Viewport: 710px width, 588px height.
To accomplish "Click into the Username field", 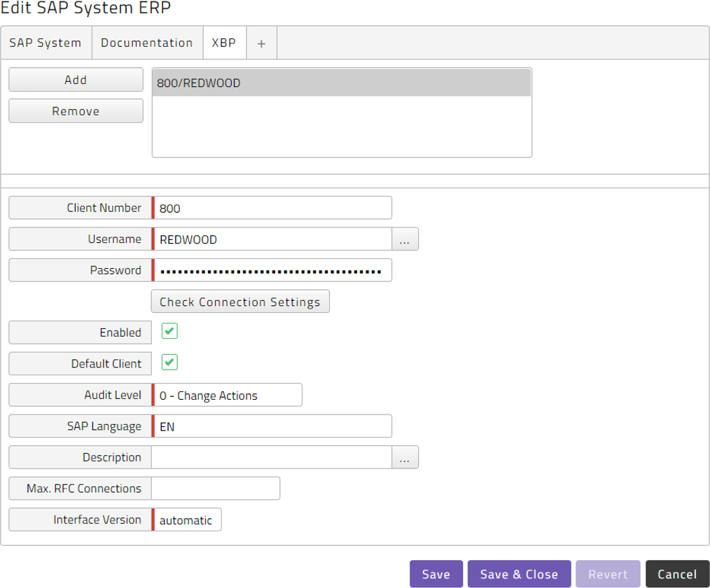I will tap(272, 239).
